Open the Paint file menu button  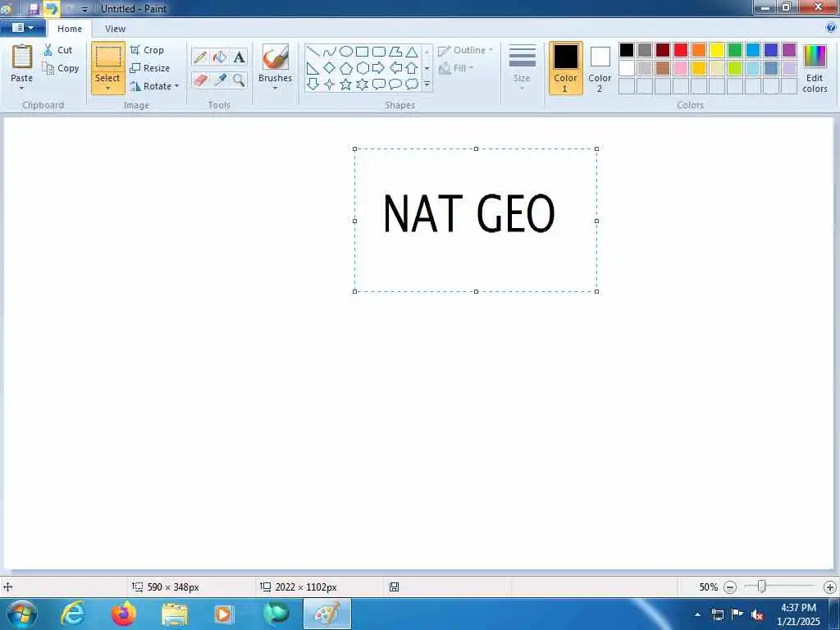(22, 28)
